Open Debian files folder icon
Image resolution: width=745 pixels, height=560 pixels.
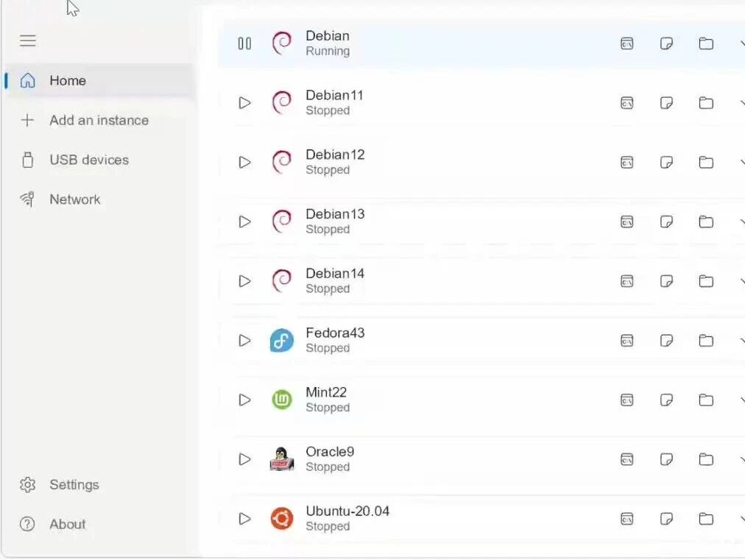click(706, 43)
